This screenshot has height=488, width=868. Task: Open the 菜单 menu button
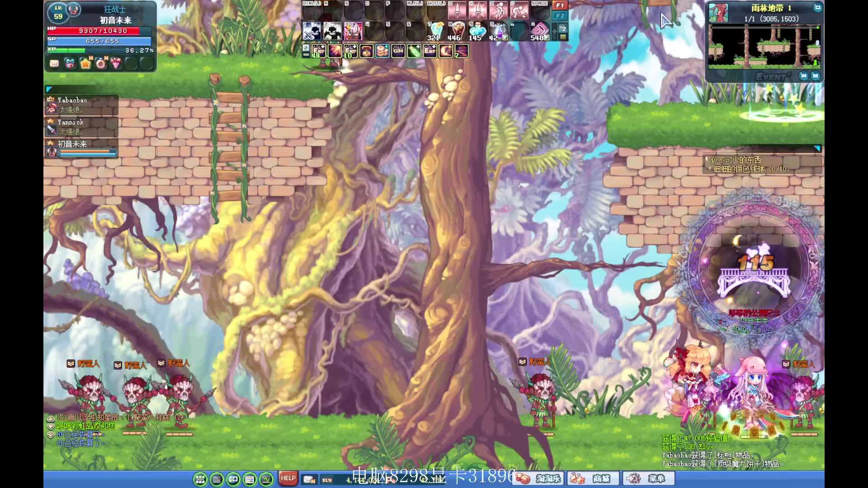click(649, 479)
